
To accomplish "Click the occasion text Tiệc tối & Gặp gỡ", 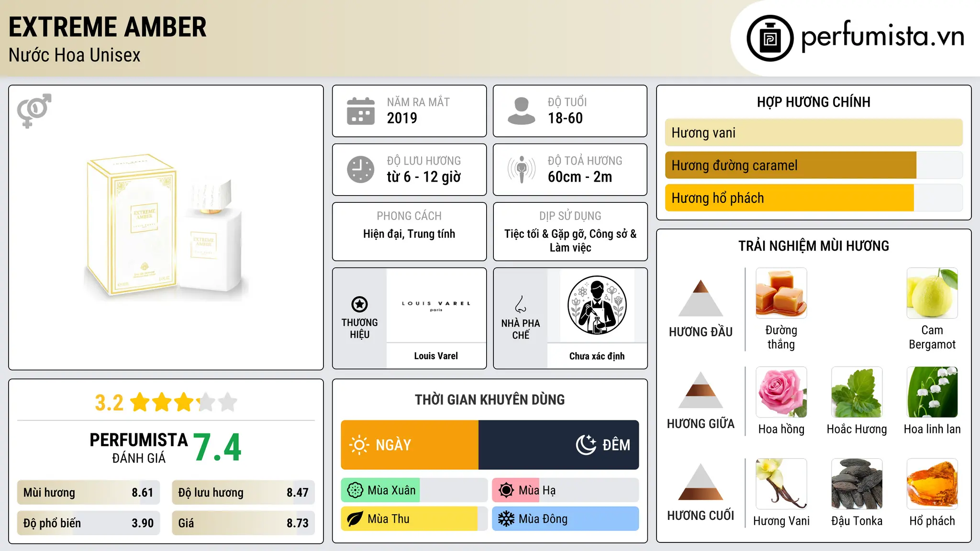I will click(545, 234).
